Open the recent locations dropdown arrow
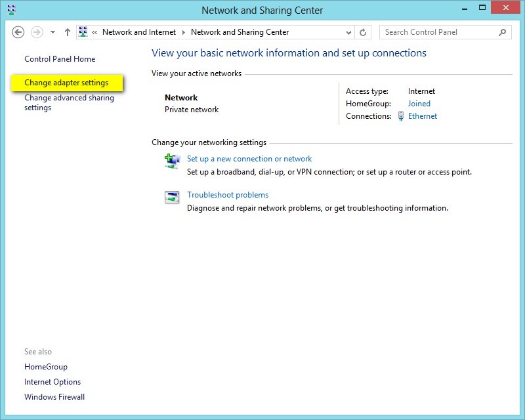The height and width of the screenshot is (420, 525). point(52,33)
